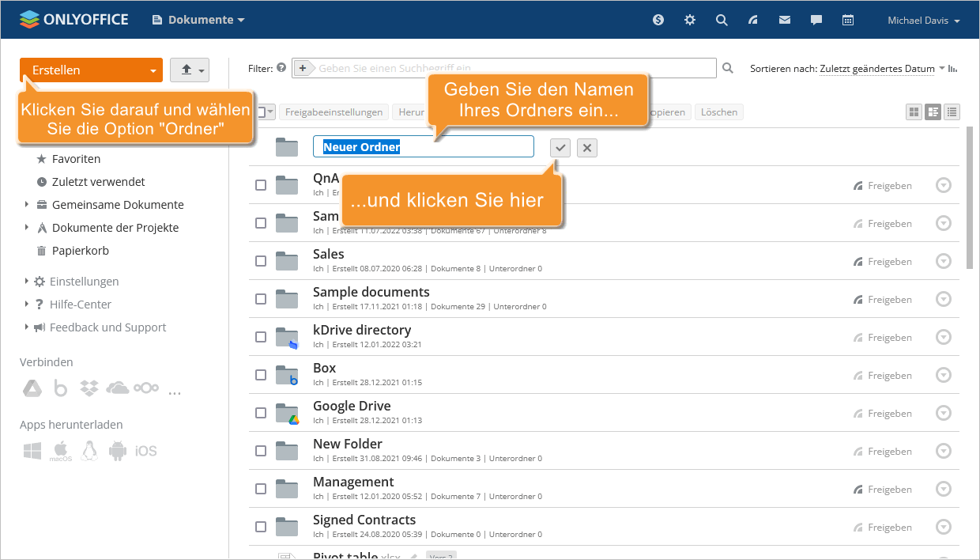The image size is (980, 560).
Task: Expand the Hilfe-Center section arrow
Action: pyautogui.click(x=26, y=304)
